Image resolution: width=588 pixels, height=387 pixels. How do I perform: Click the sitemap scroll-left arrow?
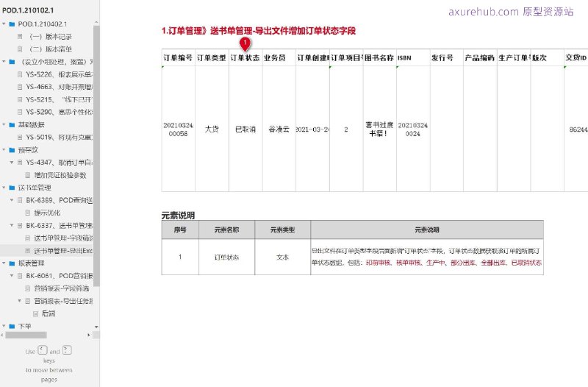point(2,335)
